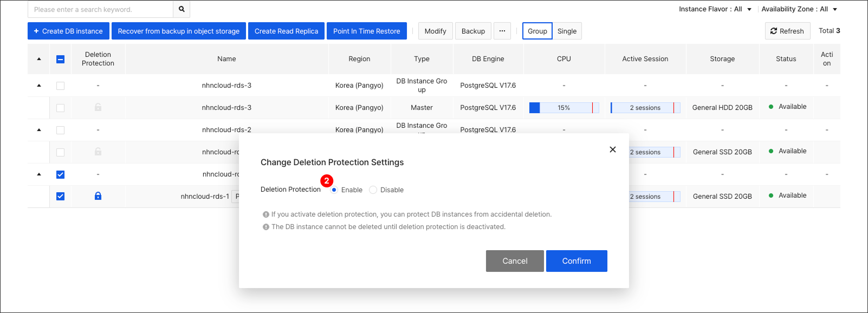
Task: Click Cancel in the dialog
Action: [515, 261]
